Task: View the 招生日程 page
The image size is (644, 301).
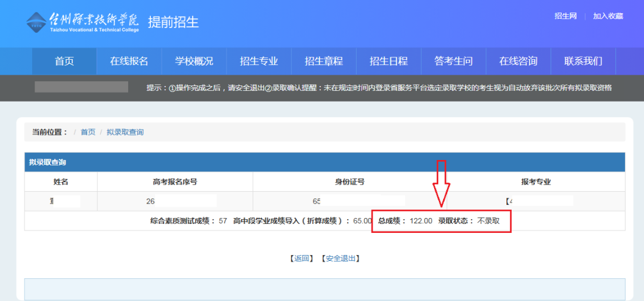Action: tap(389, 62)
